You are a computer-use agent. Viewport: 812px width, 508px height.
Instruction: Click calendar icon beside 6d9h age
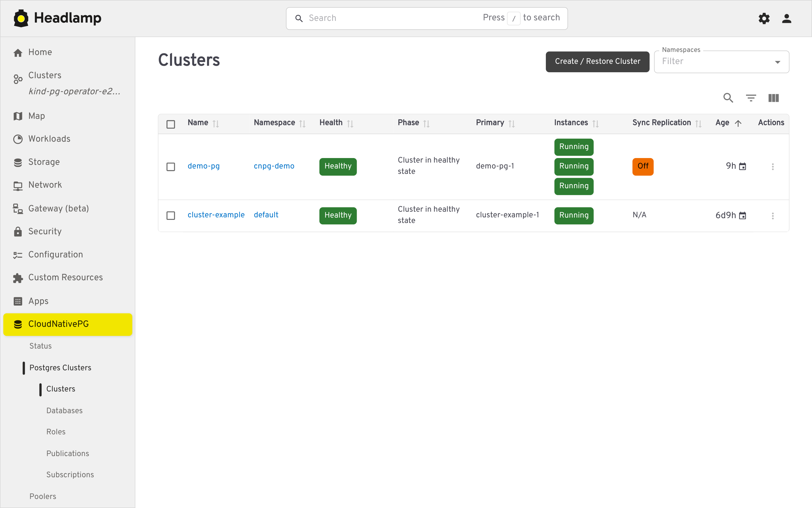tap(743, 216)
